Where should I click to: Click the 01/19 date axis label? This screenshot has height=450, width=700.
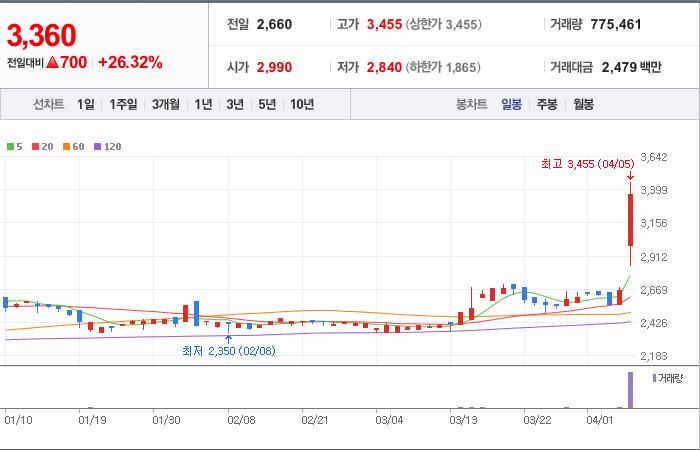point(92,420)
